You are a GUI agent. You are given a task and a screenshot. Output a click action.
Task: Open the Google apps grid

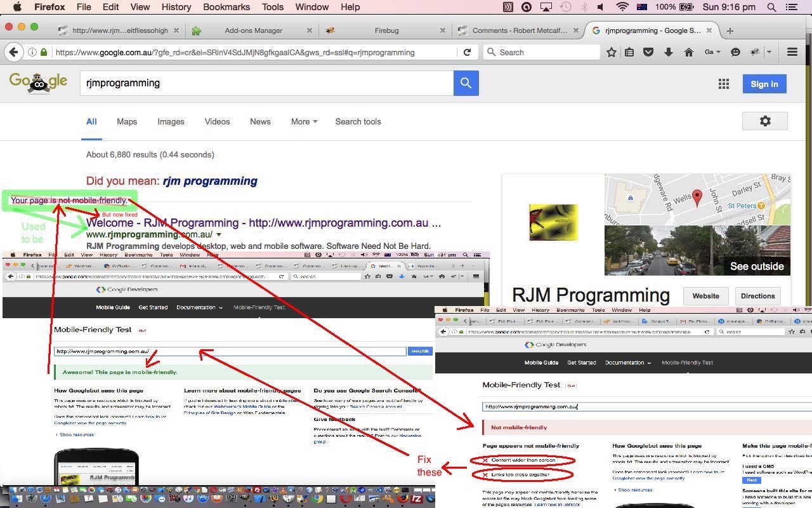point(723,84)
